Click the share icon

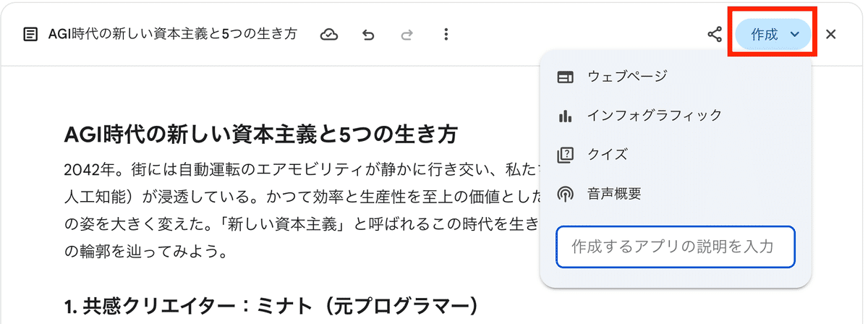[715, 35]
